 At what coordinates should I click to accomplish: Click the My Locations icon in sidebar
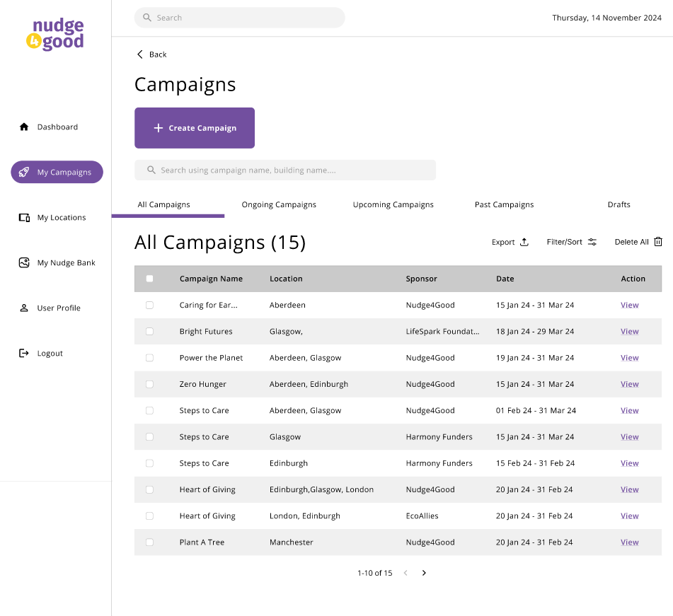[x=24, y=218]
